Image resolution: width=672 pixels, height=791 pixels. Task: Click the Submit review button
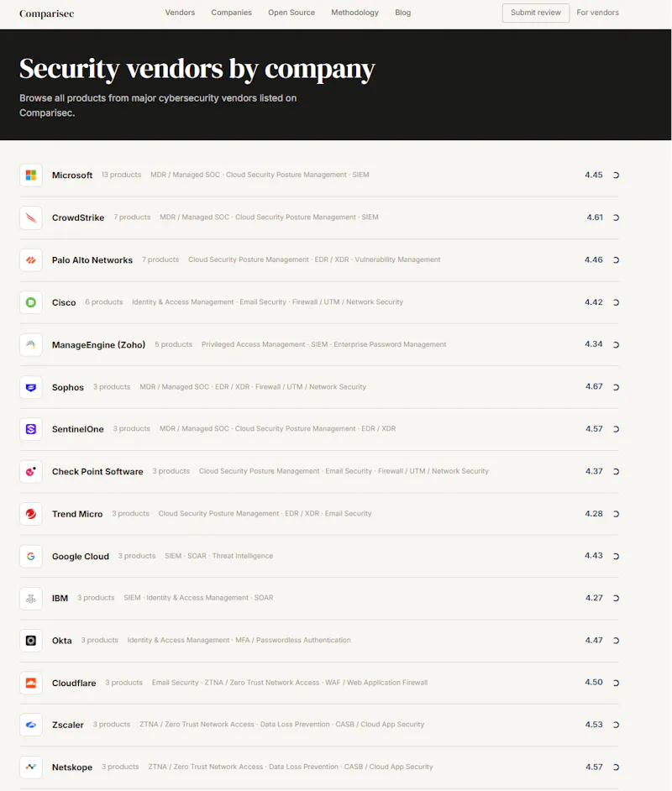pyautogui.click(x=535, y=13)
